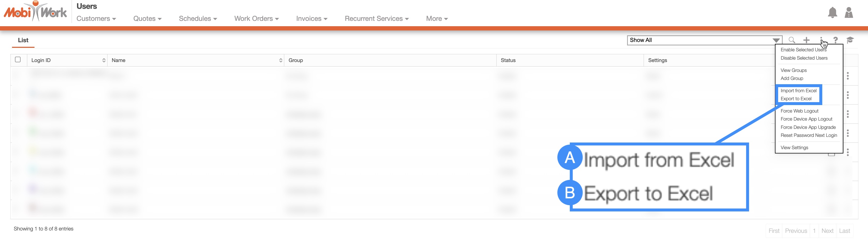Click View Settings in the menu

(x=794, y=148)
